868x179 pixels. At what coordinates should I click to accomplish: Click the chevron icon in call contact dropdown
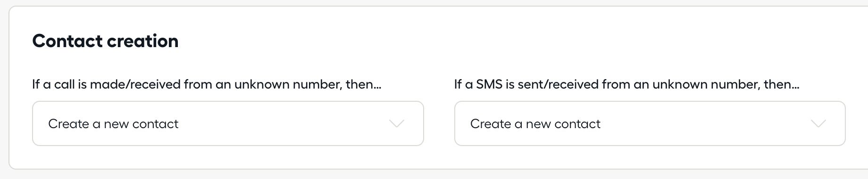point(396,124)
